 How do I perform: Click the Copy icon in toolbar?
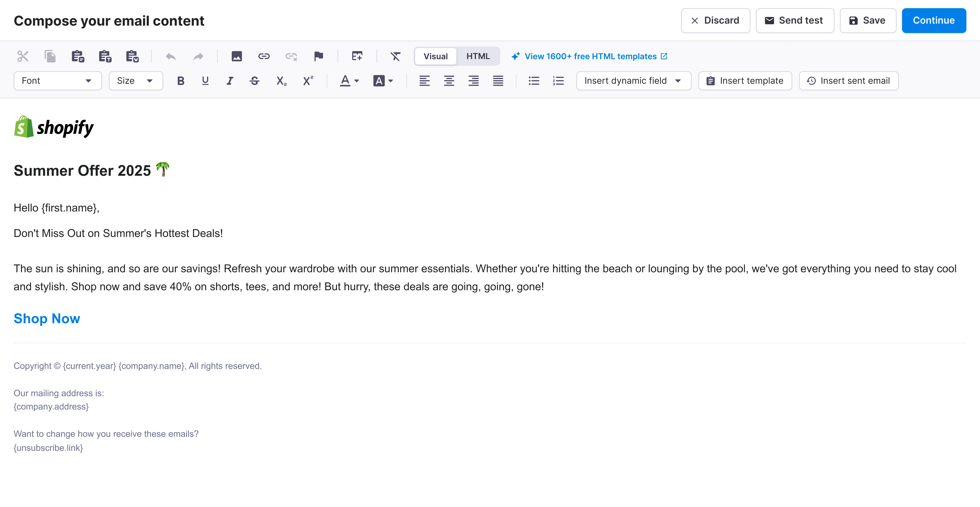click(50, 56)
